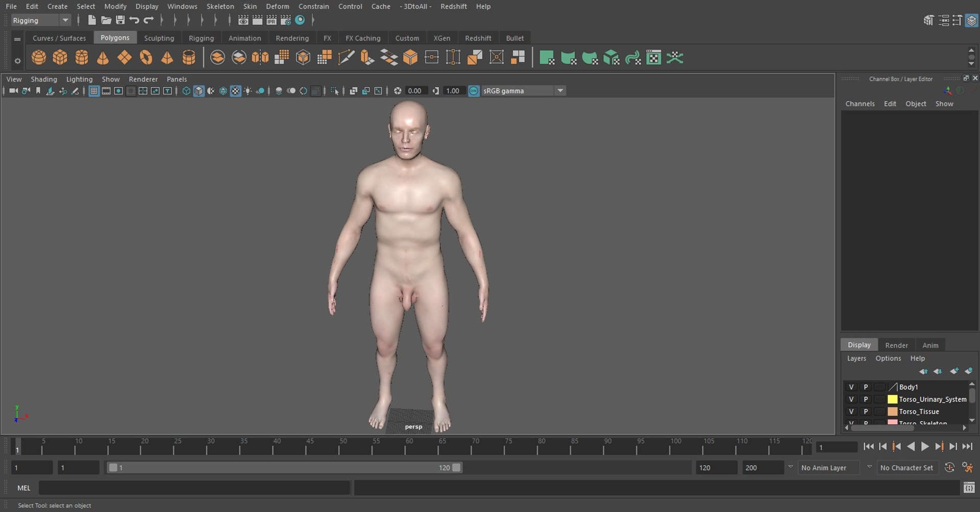The image size is (980, 512).
Task: Click the mirror polygon shelf icon
Action: [x=260, y=58]
